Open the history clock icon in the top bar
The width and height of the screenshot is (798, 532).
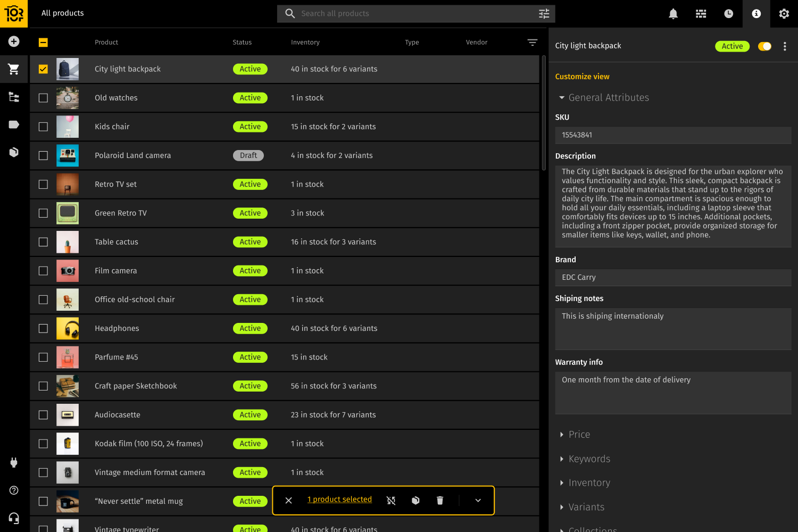tap(728, 13)
